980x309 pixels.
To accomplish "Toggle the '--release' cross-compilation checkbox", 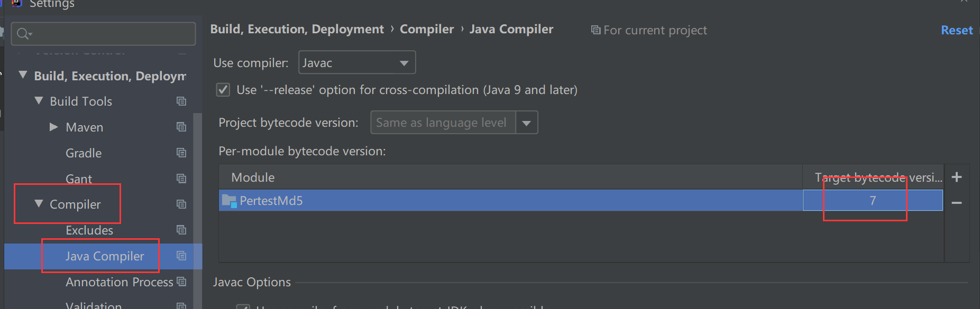I will click(223, 90).
